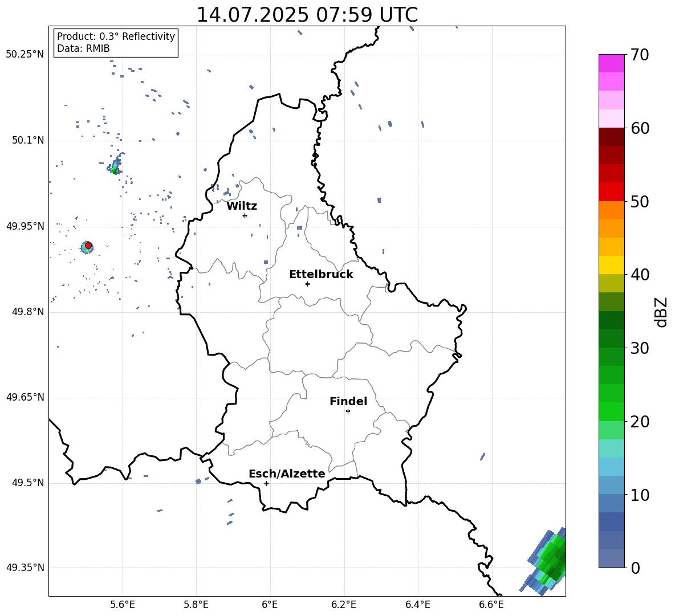This screenshot has height=616, width=675.
Task: Click the '20' colorbar tick label
Action: (x=640, y=422)
